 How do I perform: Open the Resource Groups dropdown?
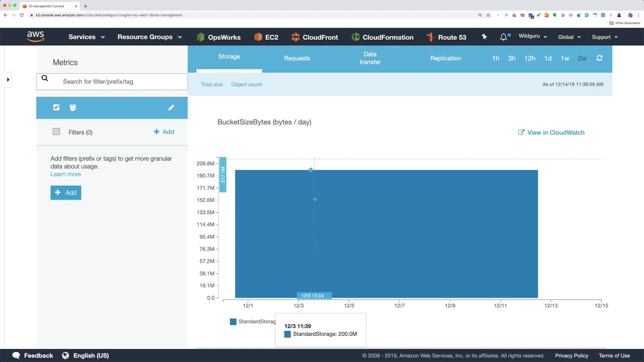(149, 37)
